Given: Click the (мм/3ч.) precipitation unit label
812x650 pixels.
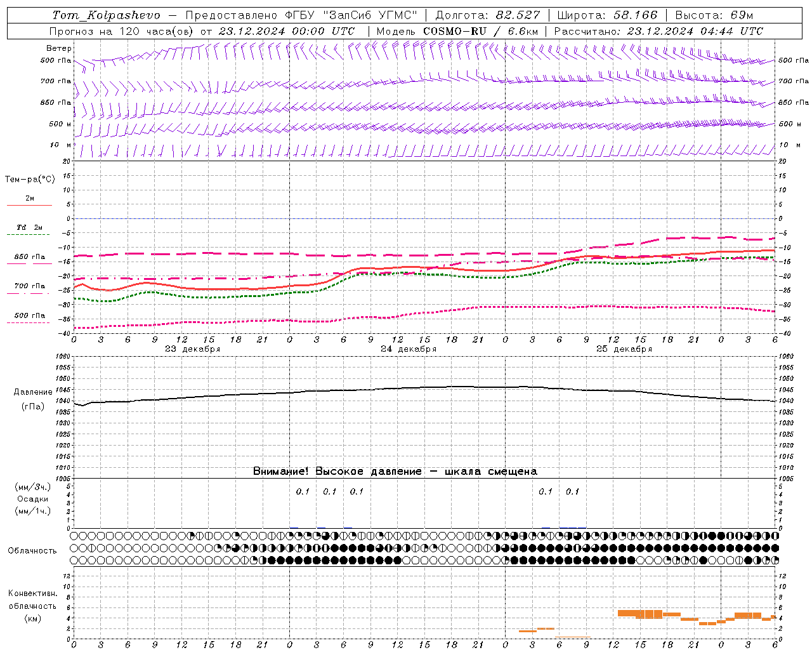Looking at the screenshot, I should click(33, 487).
